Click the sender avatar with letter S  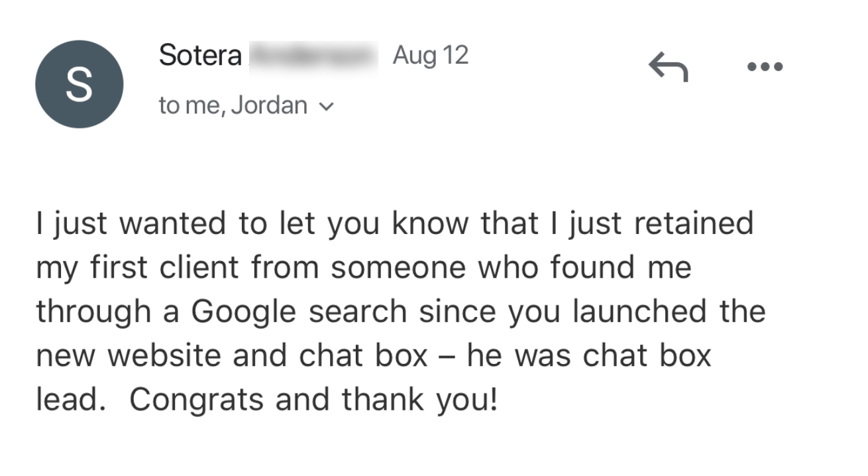[x=79, y=84]
